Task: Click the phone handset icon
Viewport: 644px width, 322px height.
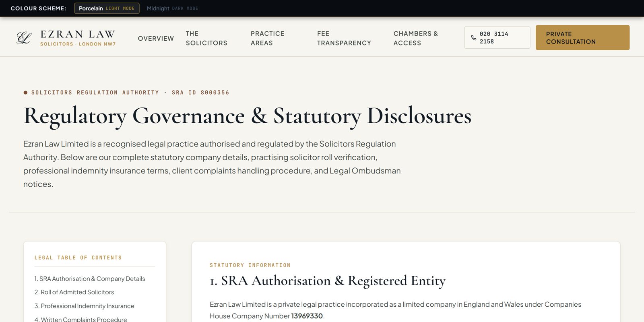Action: 473,38
